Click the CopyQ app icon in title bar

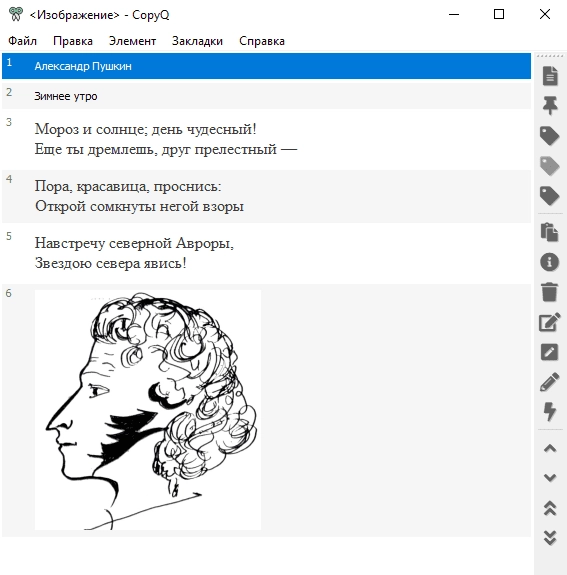(x=15, y=14)
